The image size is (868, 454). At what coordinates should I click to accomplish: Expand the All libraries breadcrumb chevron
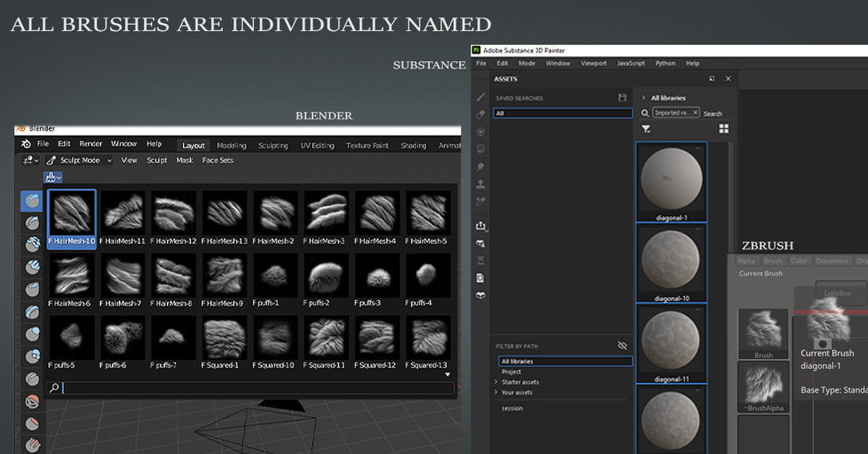tap(643, 98)
